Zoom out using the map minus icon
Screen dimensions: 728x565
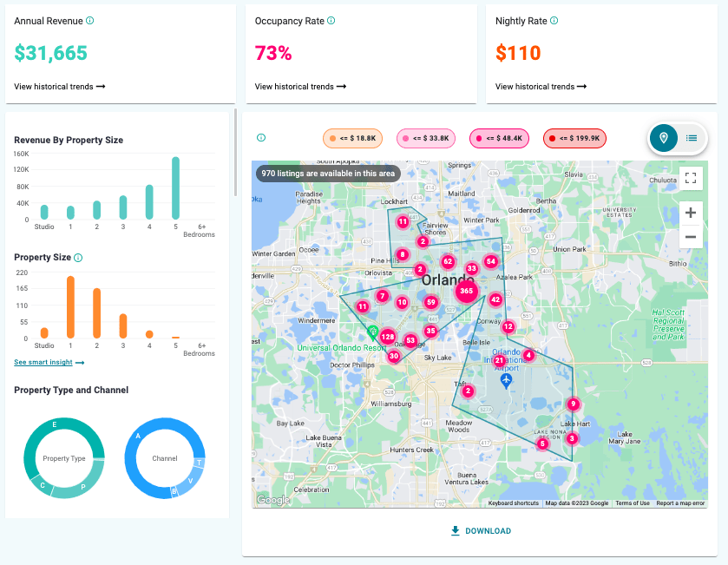point(691,236)
